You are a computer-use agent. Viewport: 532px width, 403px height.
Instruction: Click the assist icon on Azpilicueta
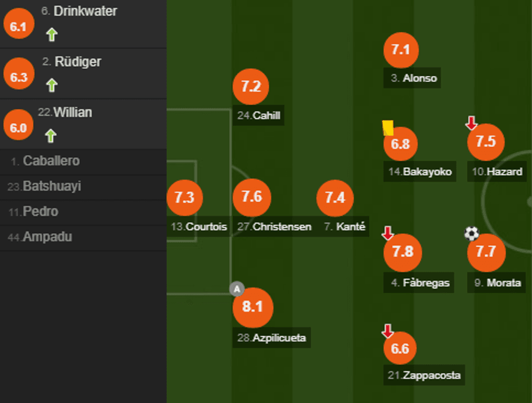[x=237, y=289]
